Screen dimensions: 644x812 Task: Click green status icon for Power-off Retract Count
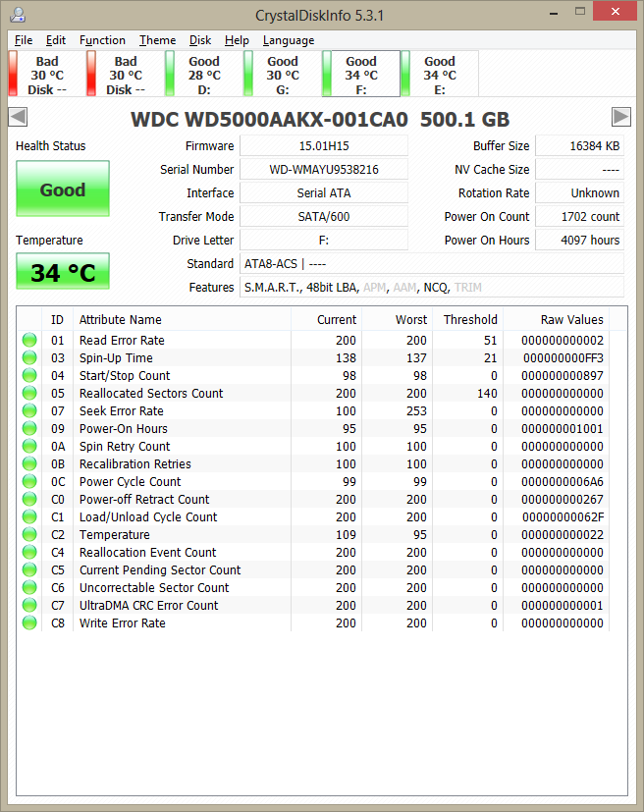[x=29, y=499]
